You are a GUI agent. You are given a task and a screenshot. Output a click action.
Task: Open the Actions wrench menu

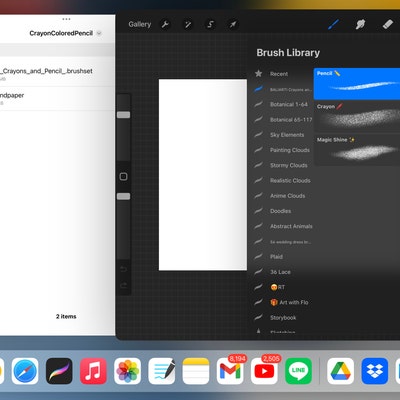165,24
